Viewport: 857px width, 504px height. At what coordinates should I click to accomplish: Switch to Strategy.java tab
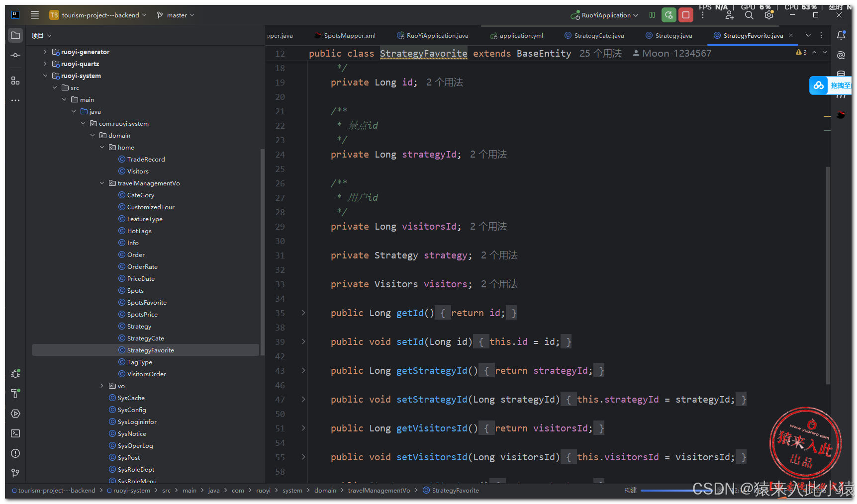pos(669,35)
